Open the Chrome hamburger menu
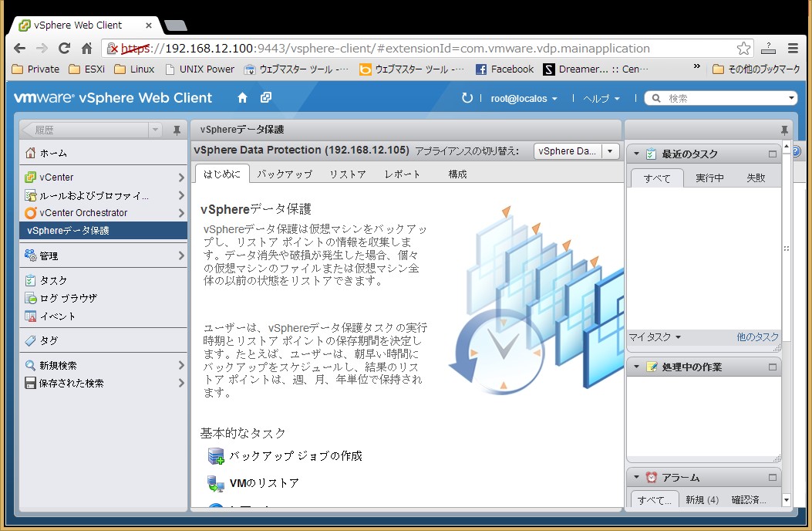812x531 pixels. [x=793, y=48]
